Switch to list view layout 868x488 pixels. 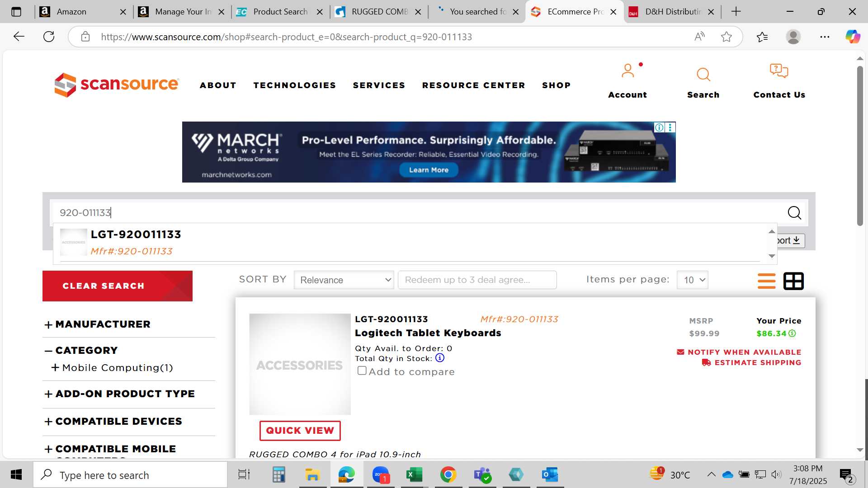[766, 281]
